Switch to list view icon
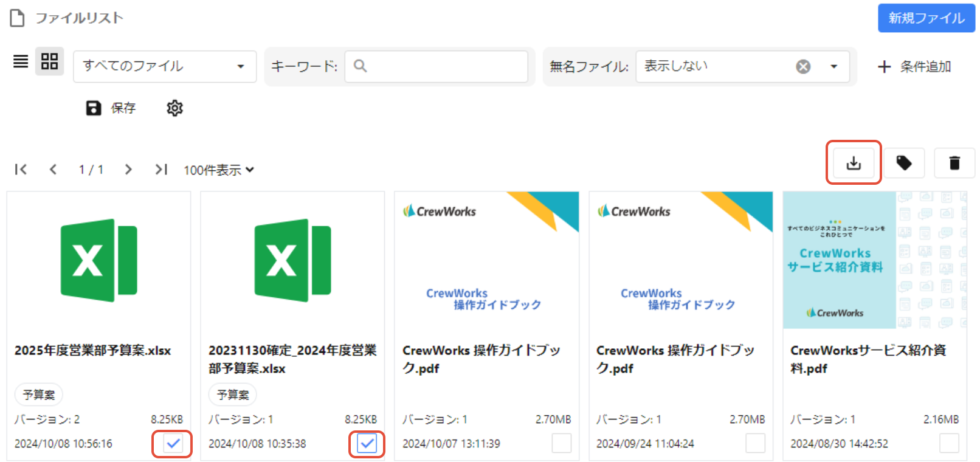Screen dimensions: 980x462 click(21, 61)
